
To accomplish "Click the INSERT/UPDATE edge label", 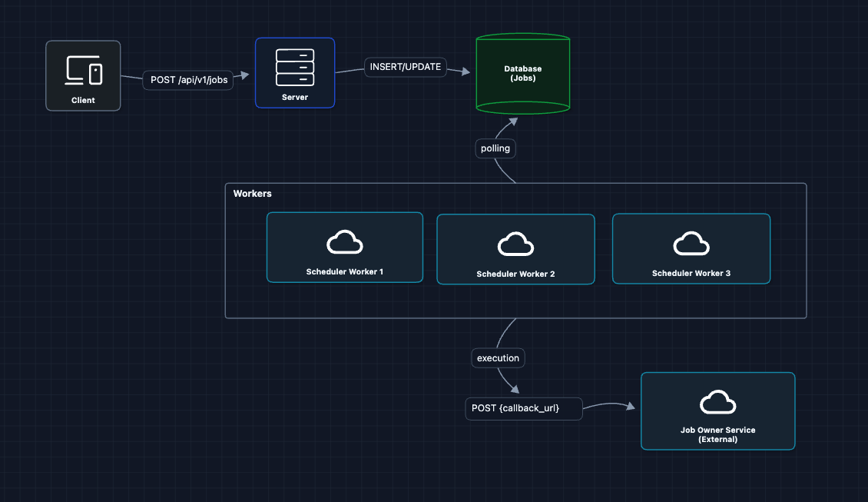I will (406, 67).
